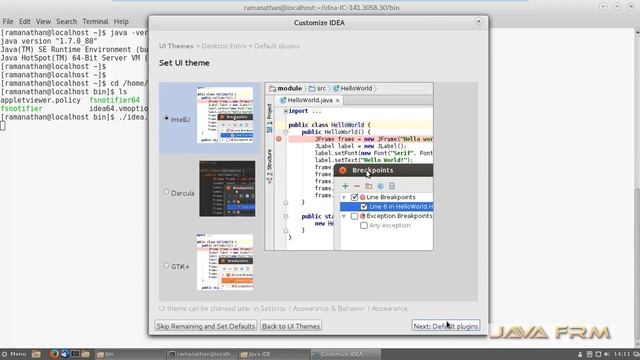
Task: Click the large theme preview image
Action: pyautogui.click(x=349, y=167)
